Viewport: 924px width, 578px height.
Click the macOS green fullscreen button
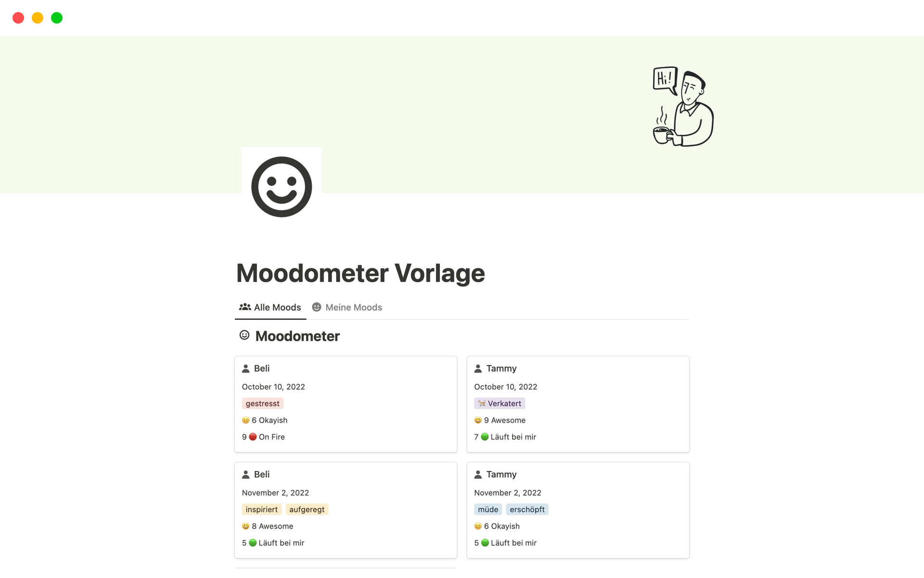click(57, 18)
